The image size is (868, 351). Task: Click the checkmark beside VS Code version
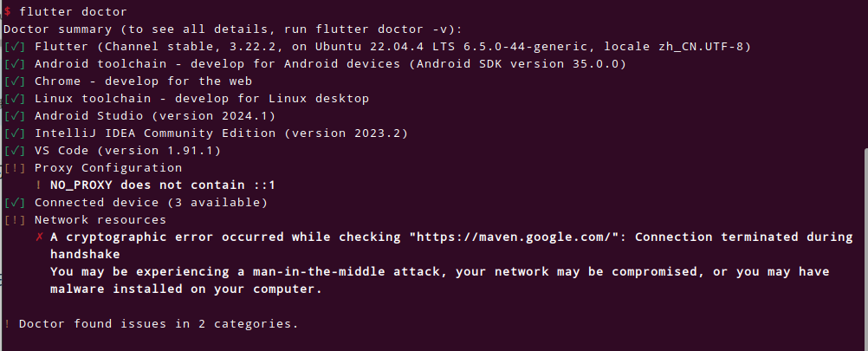(x=15, y=151)
